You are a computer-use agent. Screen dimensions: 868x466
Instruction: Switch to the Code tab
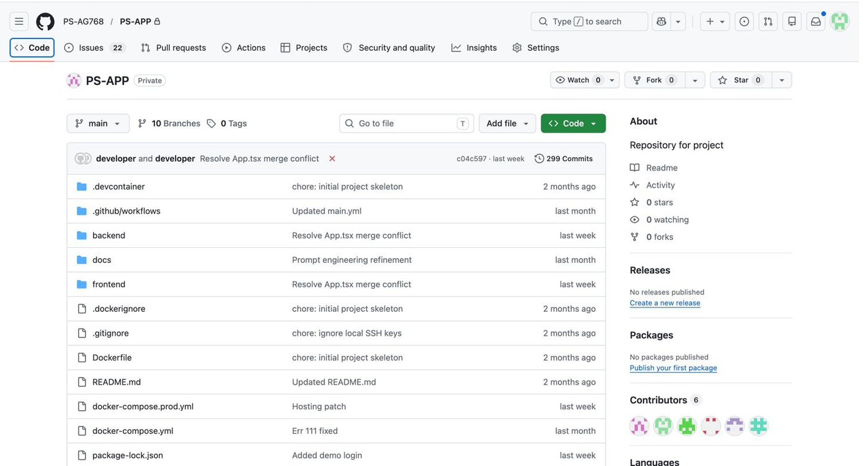click(x=32, y=48)
